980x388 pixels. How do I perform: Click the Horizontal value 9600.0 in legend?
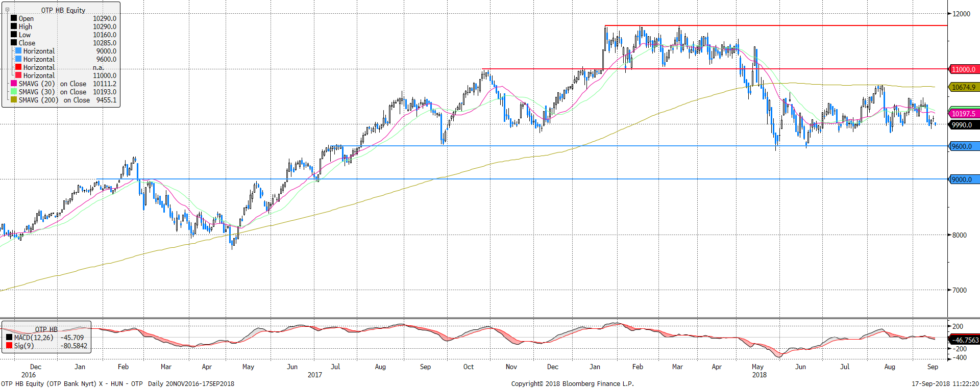point(106,59)
